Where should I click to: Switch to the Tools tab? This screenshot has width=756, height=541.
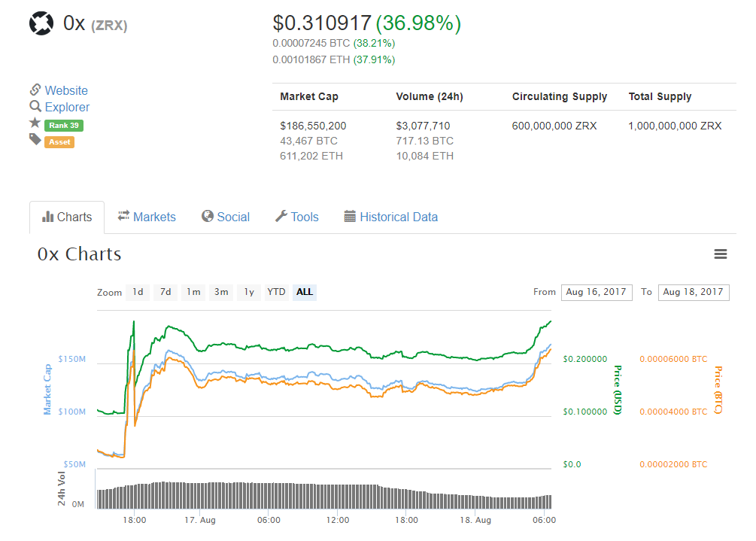(297, 217)
